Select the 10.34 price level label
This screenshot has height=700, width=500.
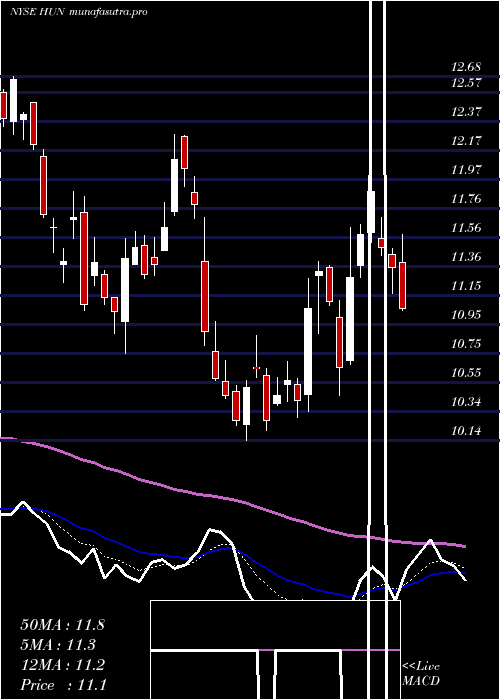pos(467,402)
